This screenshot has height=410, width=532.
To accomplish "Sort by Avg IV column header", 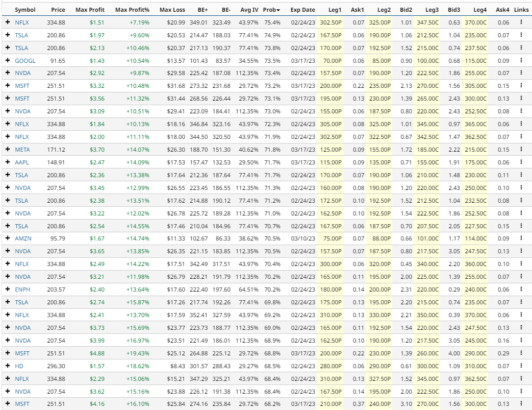I will click(249, 10).
